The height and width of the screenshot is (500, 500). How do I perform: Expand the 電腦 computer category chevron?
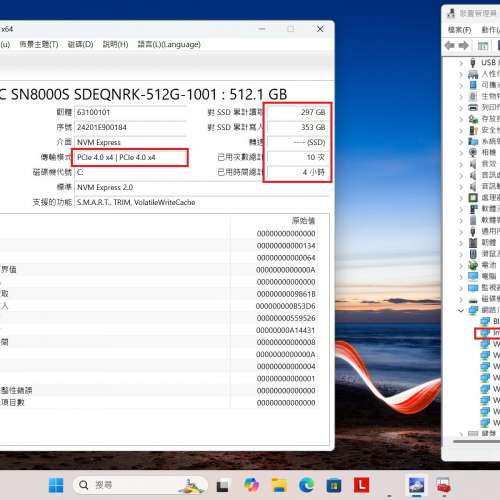click(x=461, y=277)
